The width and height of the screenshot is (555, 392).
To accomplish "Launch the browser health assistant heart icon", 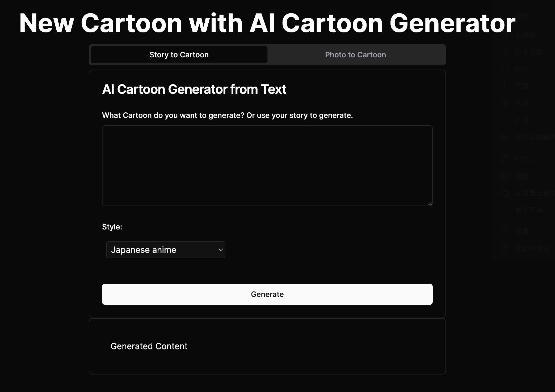I will click(x=504, y=138).
